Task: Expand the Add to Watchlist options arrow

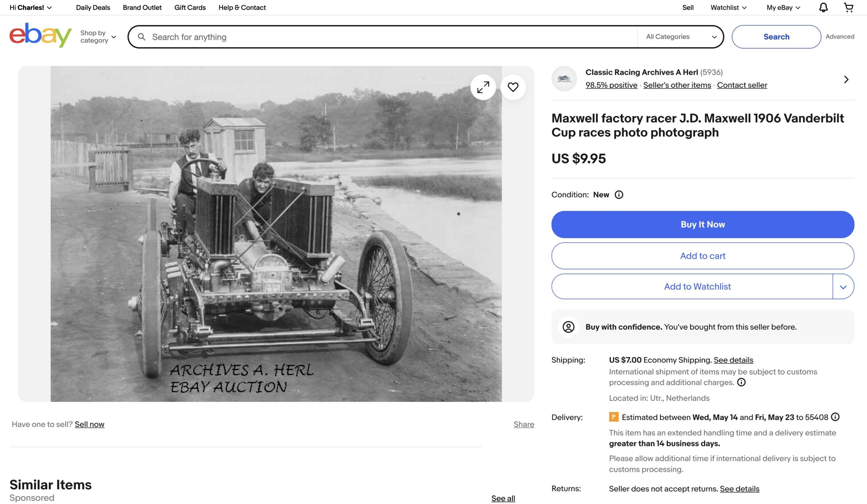Action: coord(843,287)
